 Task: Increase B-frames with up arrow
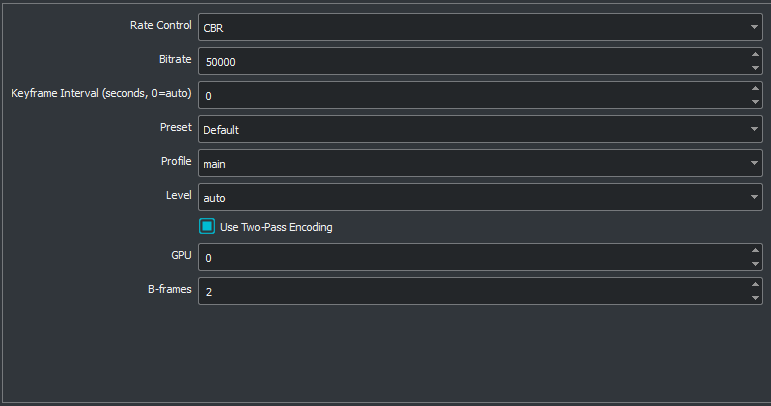click(x=754, y=285)
